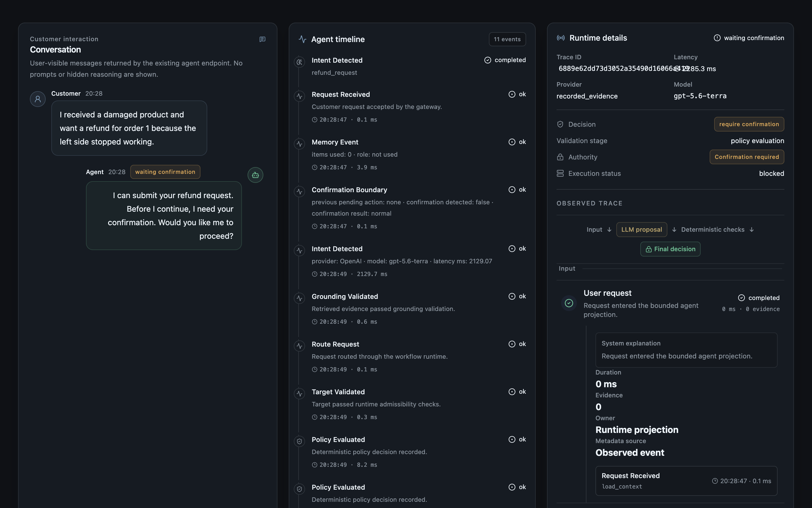Select the LLM proposal trace step

click(x=641, y=229)
